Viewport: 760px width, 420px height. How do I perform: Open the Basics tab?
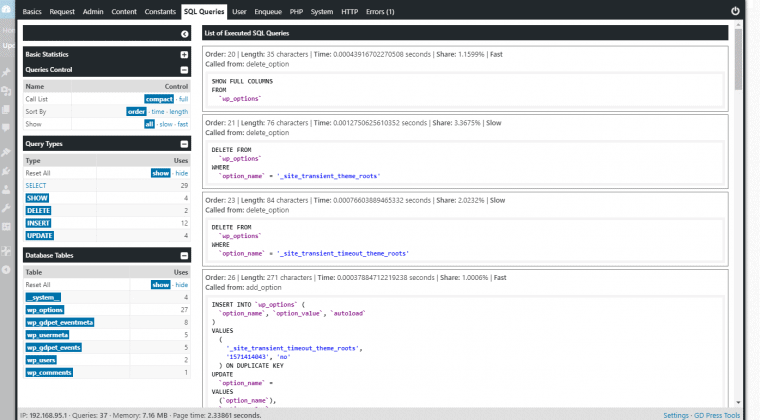coord(32,12)
